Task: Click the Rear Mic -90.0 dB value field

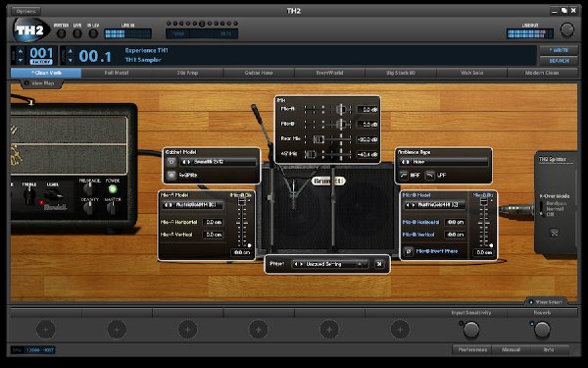Action: click(x=367, y=139)
